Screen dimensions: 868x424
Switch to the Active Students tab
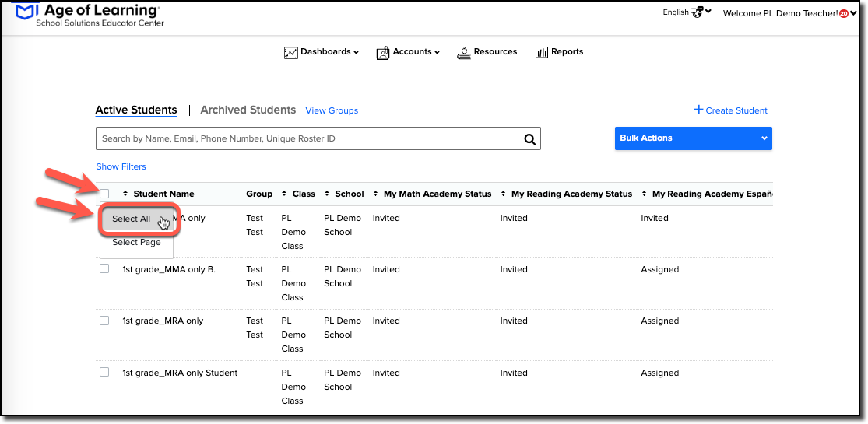136,110
